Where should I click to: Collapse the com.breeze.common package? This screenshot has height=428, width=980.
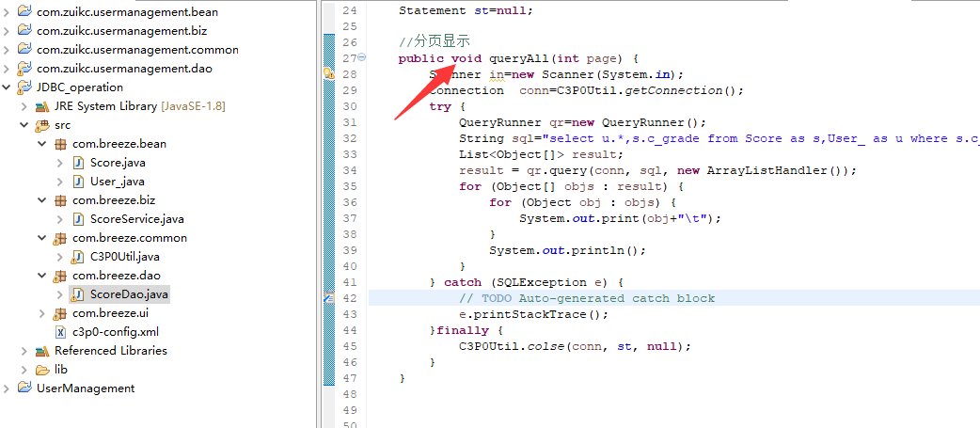pos(42,237)
